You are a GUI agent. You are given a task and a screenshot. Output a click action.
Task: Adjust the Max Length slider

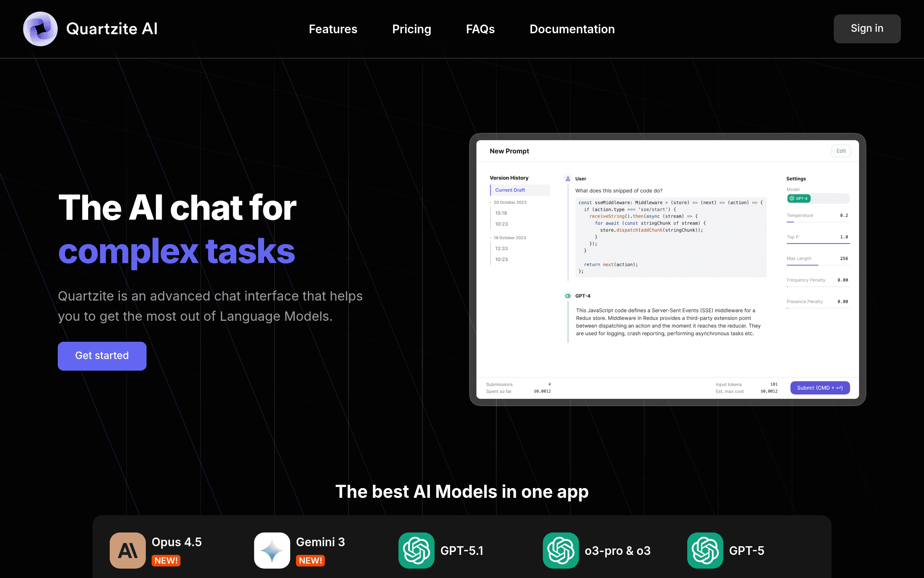[818, 265]
